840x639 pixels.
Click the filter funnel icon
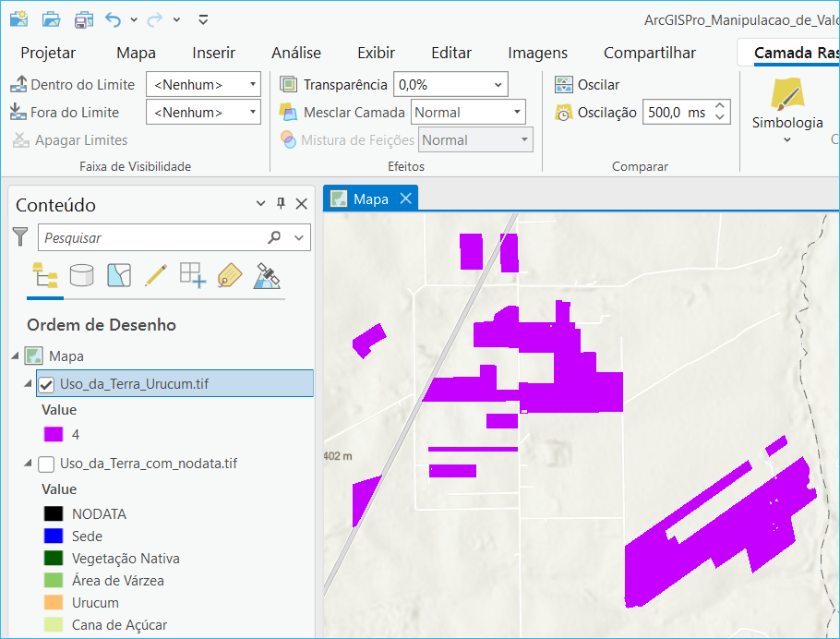(20, 236)
